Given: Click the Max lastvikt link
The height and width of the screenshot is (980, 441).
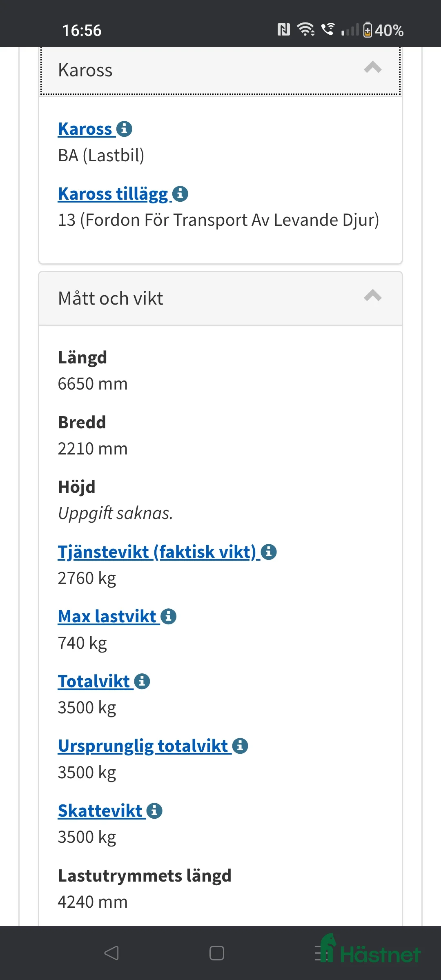Looking at the screenshot, I should coord(107,617).
